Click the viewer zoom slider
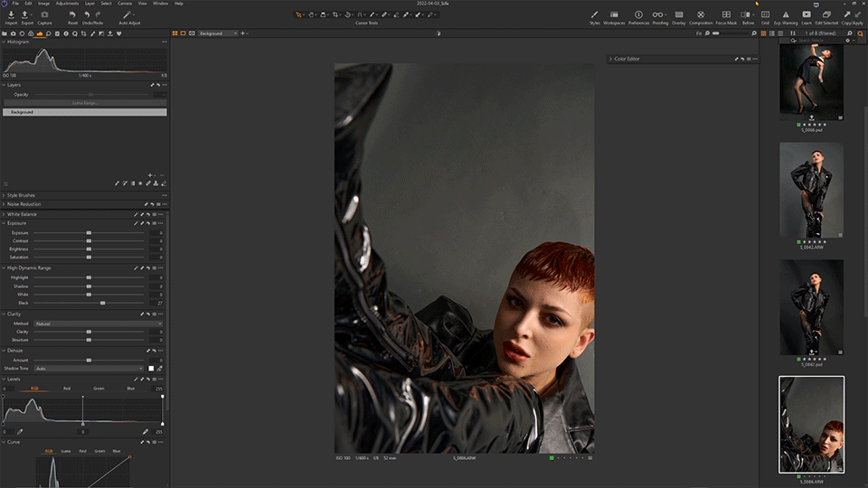This screenshot has width=868, height=488. (x=730, y=33)
